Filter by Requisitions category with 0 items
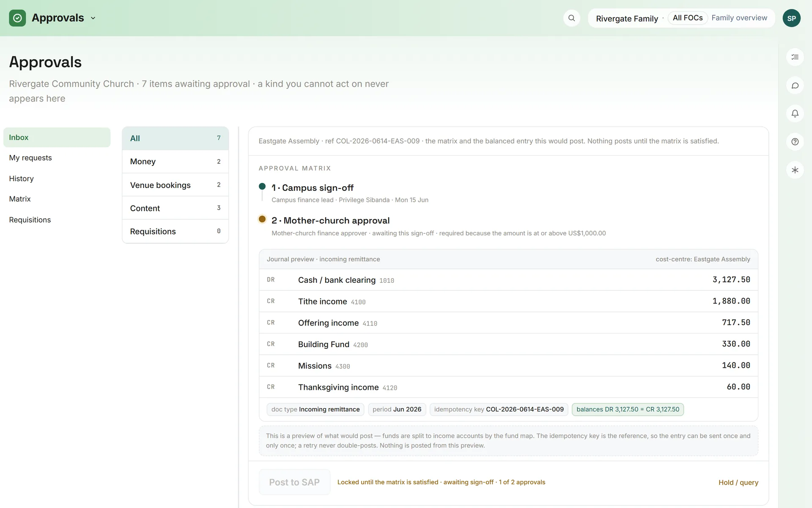 pos(175,232)
